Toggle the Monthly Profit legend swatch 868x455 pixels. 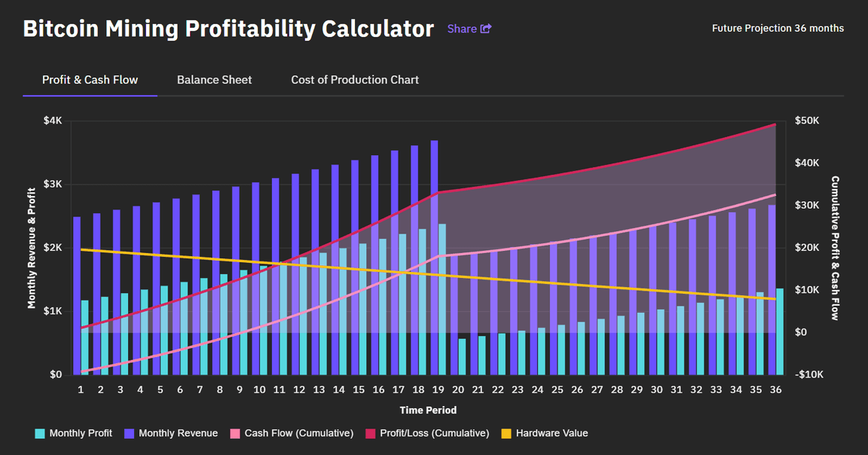coord(40,433)
